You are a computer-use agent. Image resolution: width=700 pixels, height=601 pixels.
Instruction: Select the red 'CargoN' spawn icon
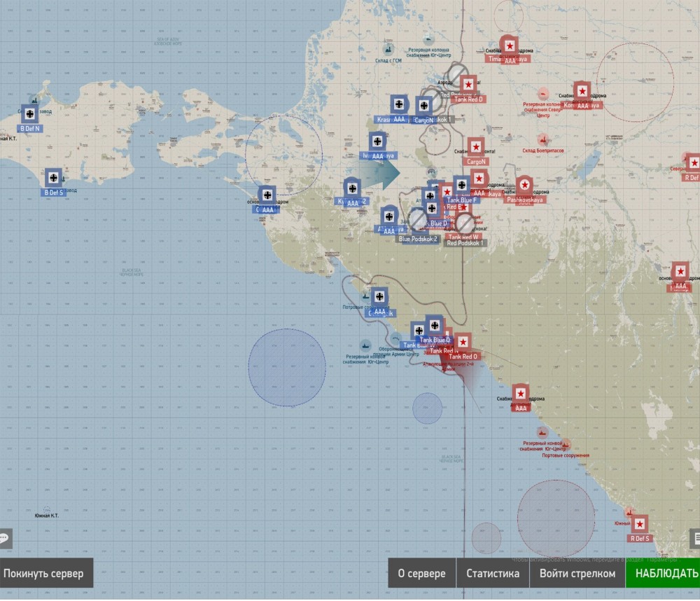[476, 146]
